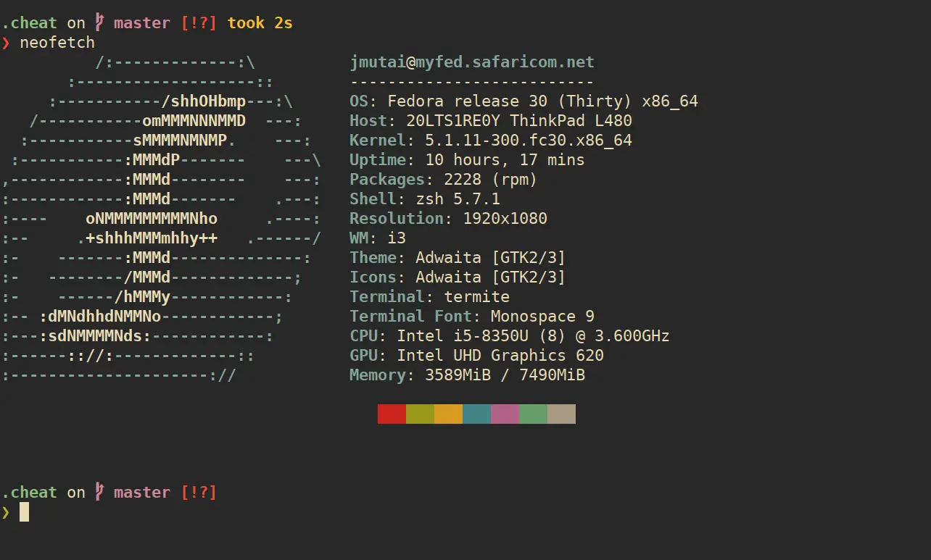Image resolution: width=931 pixels, height=560 pixels.
Task: Select the red color block
Action: pyautogui.click(x=392, y=414)
